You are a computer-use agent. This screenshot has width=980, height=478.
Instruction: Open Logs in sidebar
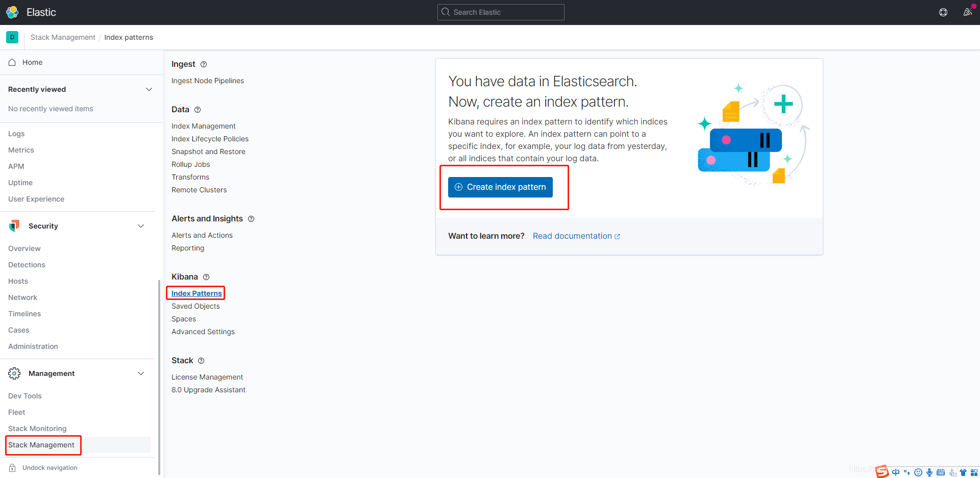coord(16,134)
